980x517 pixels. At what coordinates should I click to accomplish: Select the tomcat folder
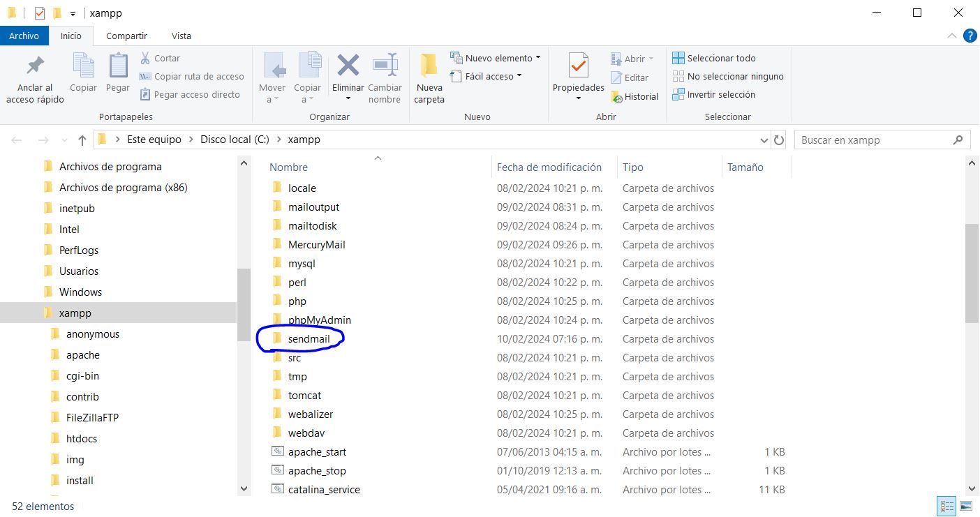click(304, 396)
